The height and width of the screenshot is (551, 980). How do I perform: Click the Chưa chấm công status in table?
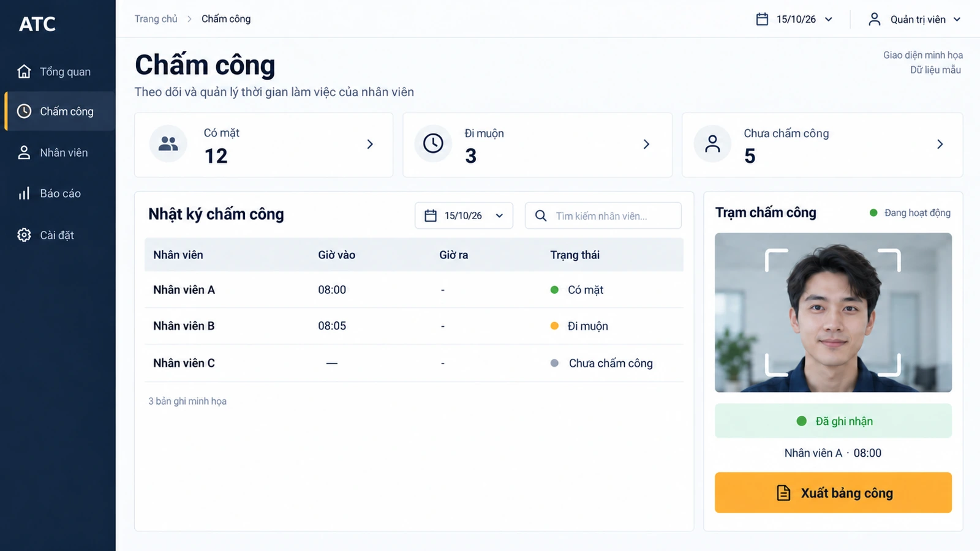pos(601,363)
